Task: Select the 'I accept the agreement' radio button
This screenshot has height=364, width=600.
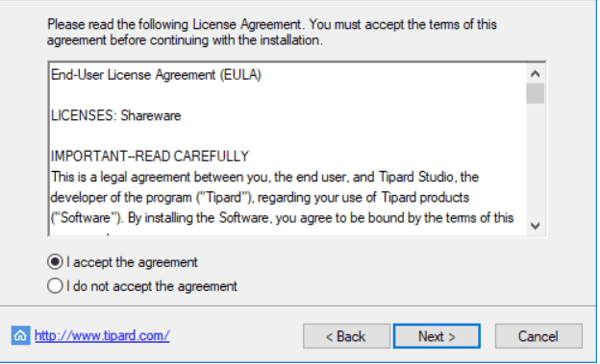Action: [55, 262]
